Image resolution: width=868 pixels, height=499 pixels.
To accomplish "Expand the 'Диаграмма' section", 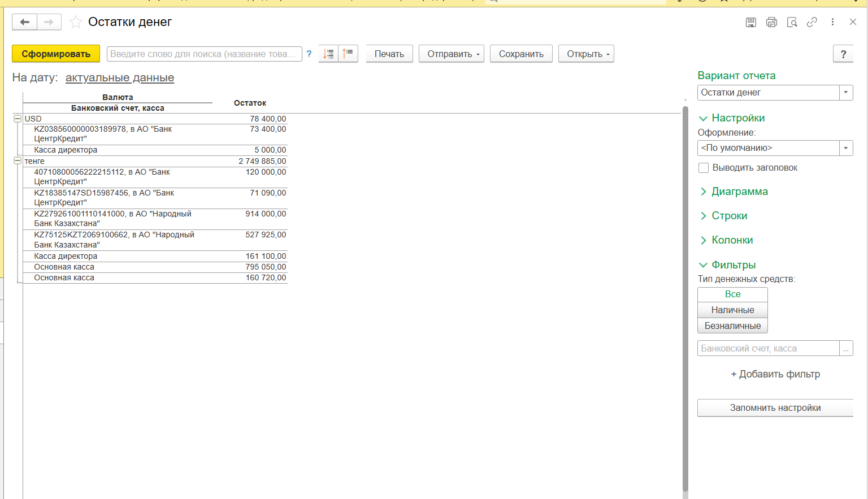I will point(739,192).
